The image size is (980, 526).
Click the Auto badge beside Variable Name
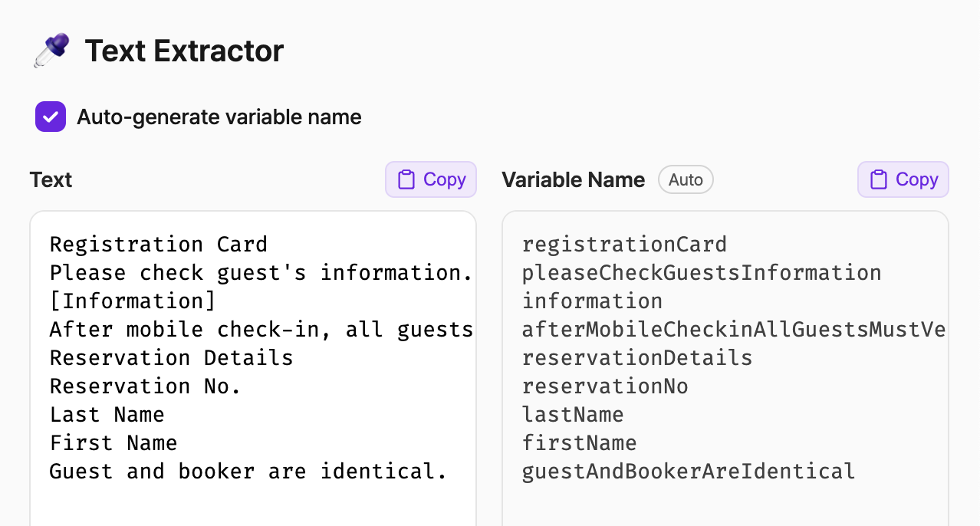click(686, 179)
